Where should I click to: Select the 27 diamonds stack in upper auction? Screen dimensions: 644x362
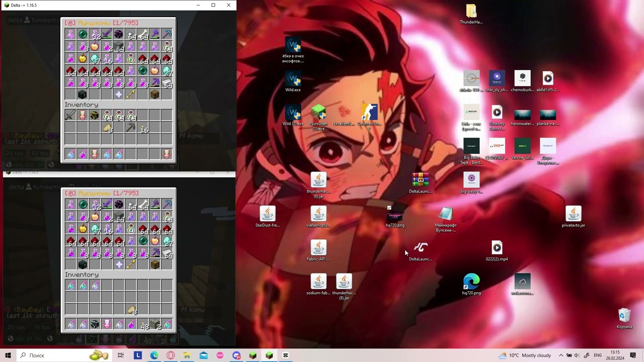coord(168,71)
